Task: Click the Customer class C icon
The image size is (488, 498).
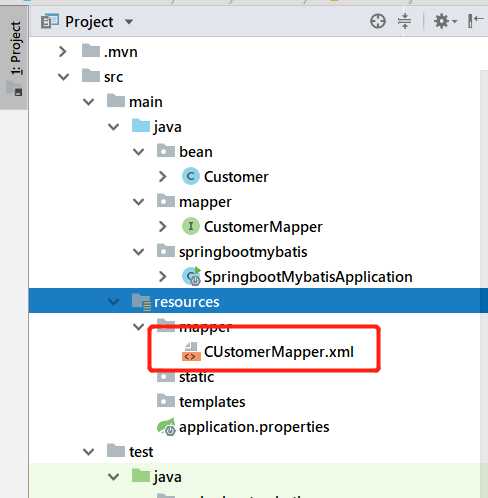Action: pyautogui.click(x=191, y=176)
